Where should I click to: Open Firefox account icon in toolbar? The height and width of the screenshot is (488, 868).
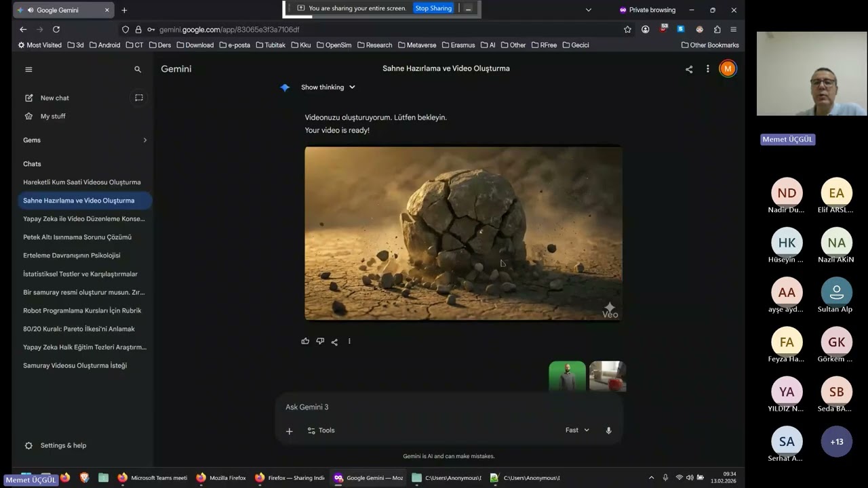pos(646,30)
